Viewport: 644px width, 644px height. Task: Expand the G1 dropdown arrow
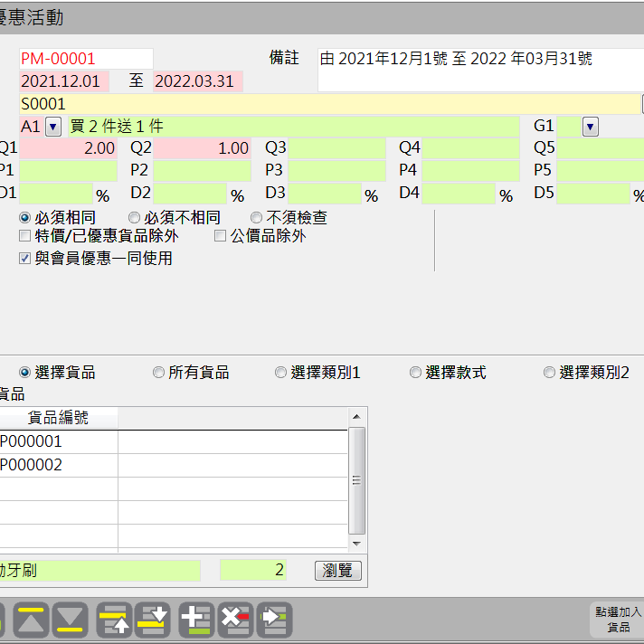[591, 127]
